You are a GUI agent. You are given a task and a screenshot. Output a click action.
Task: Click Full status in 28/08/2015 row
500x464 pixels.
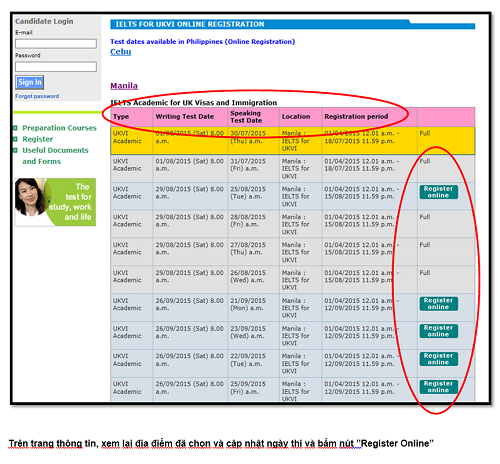pyautogui.click(x=425, y=217)
